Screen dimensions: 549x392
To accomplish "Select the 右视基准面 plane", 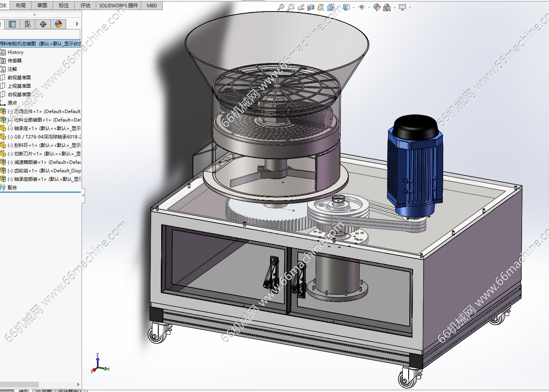I will pyautogui.click(x=19, y=95).
